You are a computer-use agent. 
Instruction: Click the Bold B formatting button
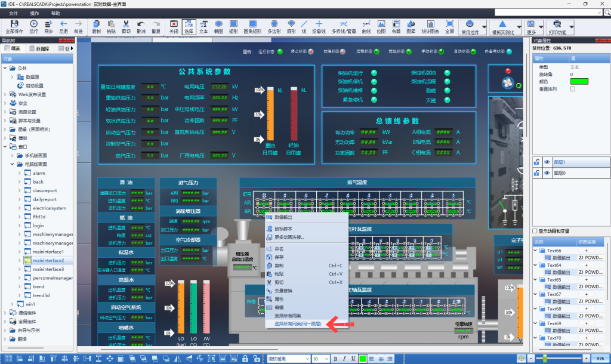click(336, 358)
